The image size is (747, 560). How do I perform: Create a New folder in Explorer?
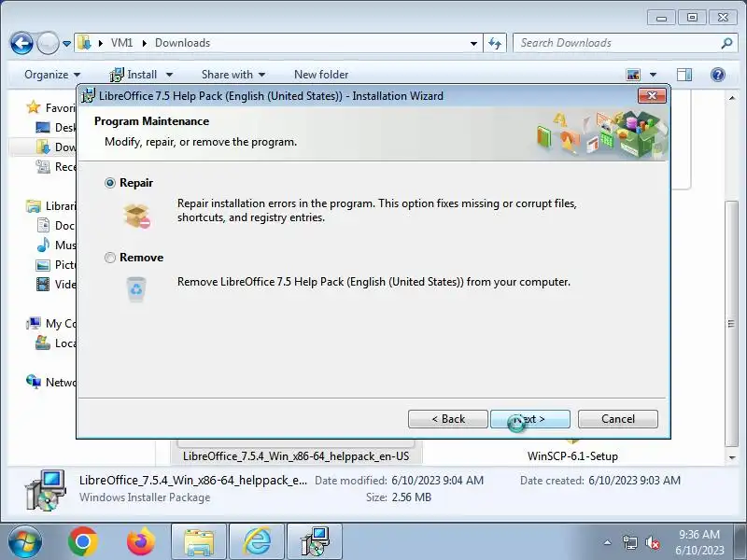coord(321,75)
